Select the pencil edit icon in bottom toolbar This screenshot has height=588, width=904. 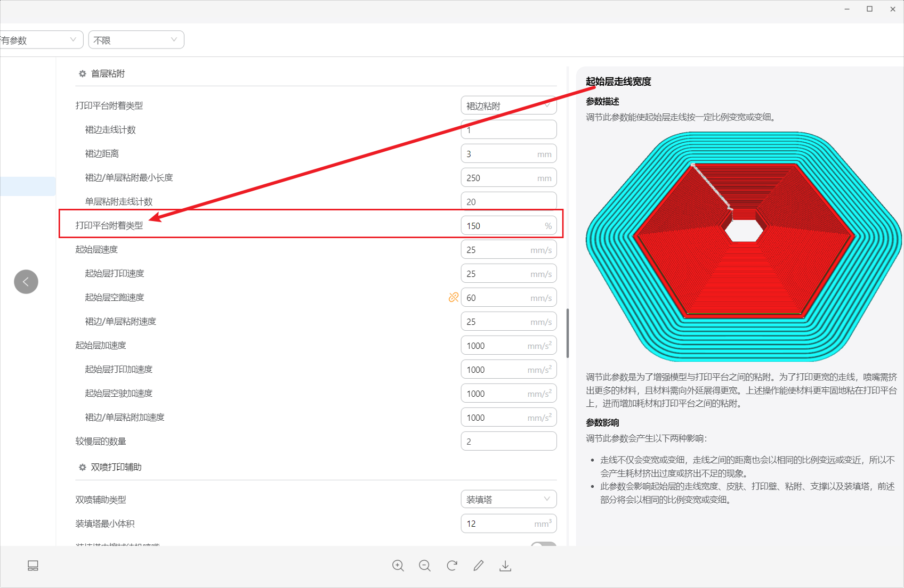(x=478, y=566)
